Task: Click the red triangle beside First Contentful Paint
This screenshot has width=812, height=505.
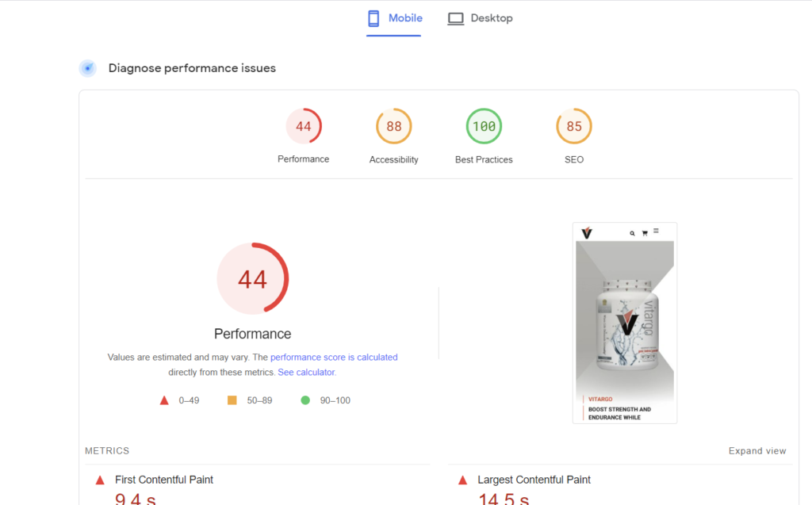Action: tap(100, 480)
